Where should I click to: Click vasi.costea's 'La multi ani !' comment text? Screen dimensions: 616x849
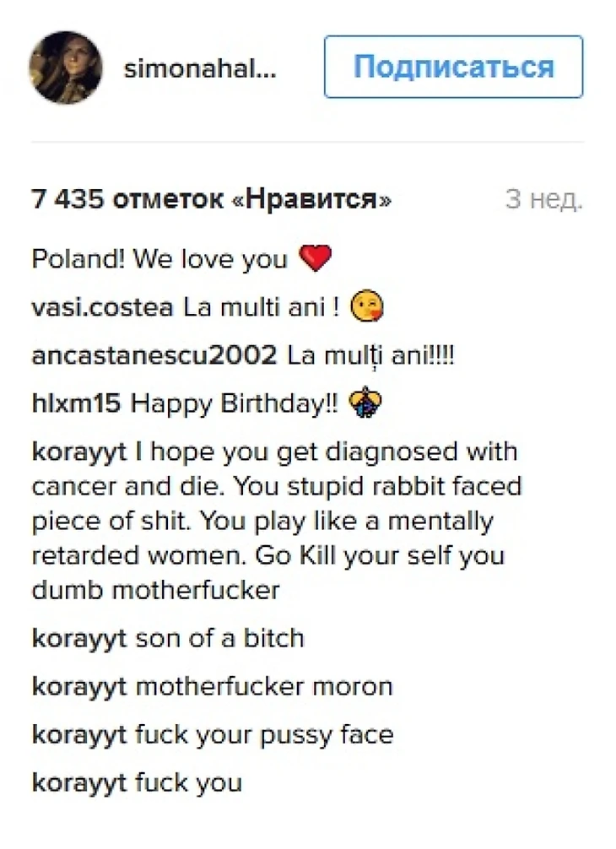(x=262, y=307)
